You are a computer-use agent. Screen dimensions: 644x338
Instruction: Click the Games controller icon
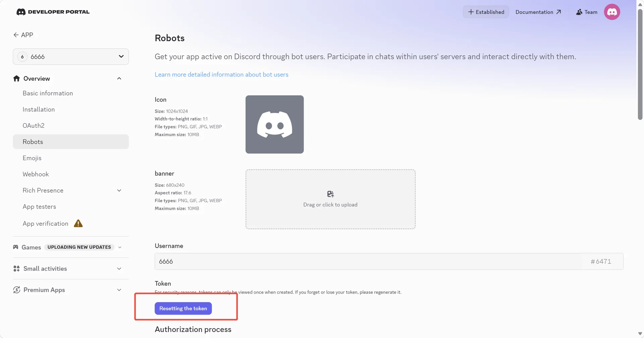point(16,247)
